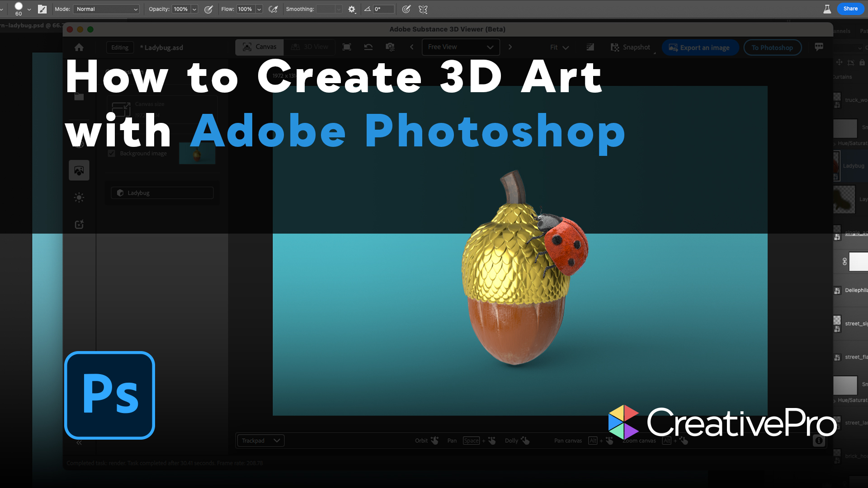Click the Home icon in Substance 3D Viewer
Image resolution: width=868 pixels, height=488 pixels.
[79, 47]
